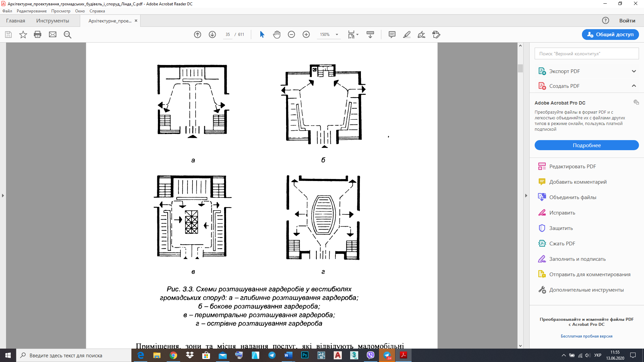The height and width of the screenshot is (362, 644).
Task: Click the document vertical scrollbar thumb
Action: 520,68
